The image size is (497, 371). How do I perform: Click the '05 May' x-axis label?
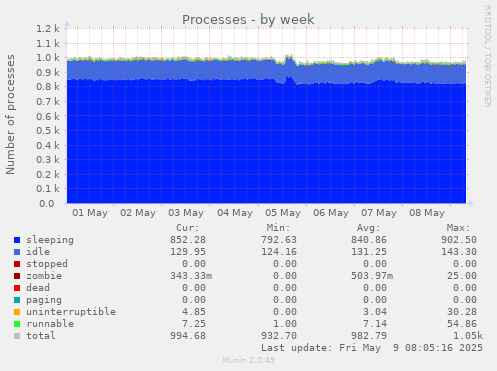click(x=283, y=213)
